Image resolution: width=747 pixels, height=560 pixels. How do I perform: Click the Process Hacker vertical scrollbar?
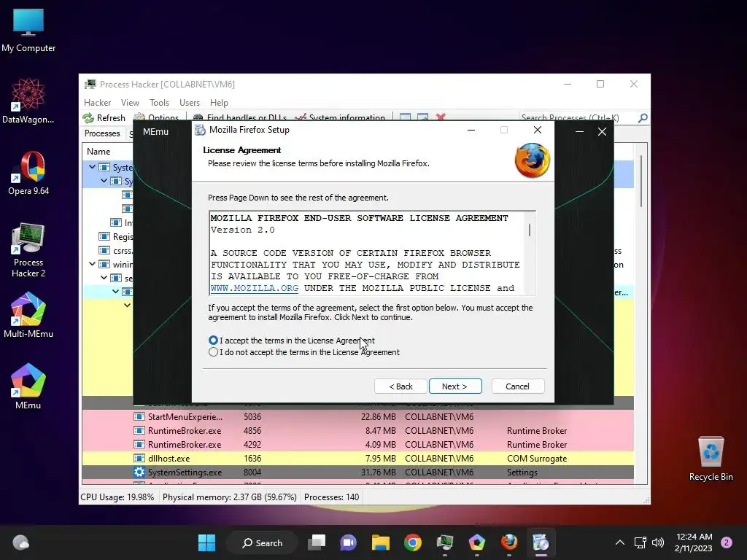tap(641, 181)
